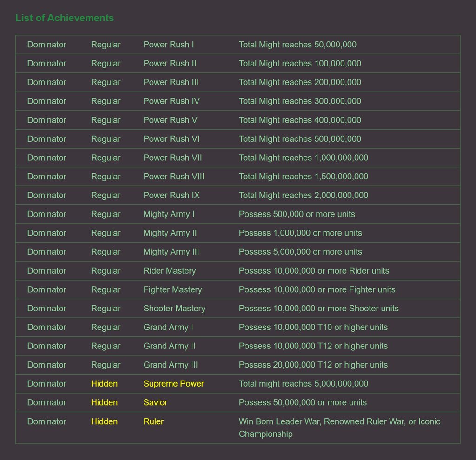Click 'Possess 10,000,000 or more Rider units'
This screenshot has height=460, width=476.
314,271
